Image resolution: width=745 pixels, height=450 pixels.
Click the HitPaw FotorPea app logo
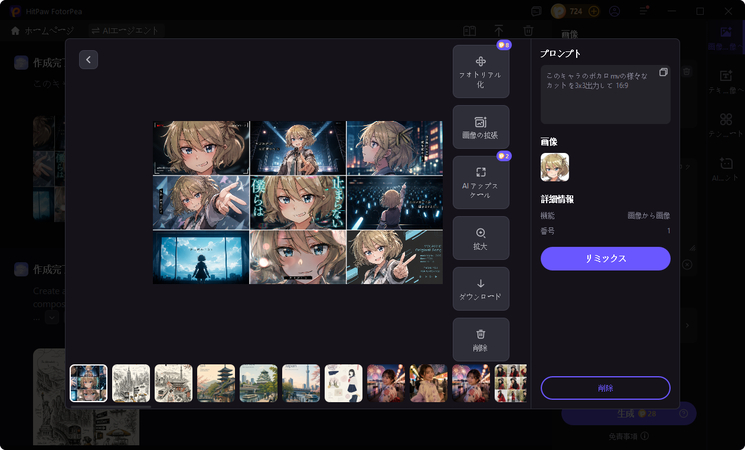click(16, 11)
